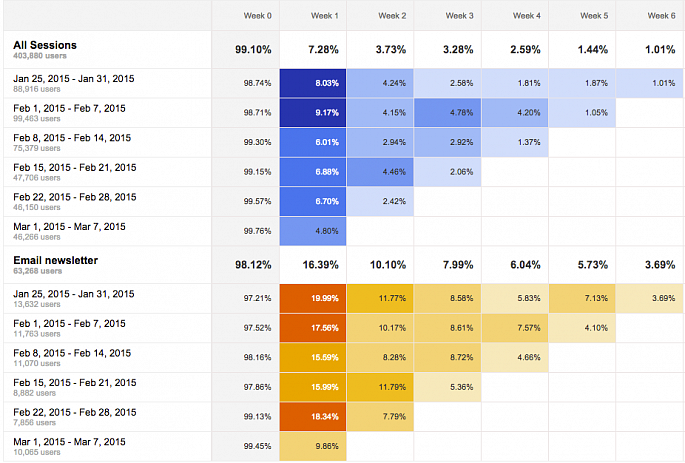The width and height of the screenshot is (685, 463).
Task: Click the orange 19.99% cell
Action: tap(313, 298)
